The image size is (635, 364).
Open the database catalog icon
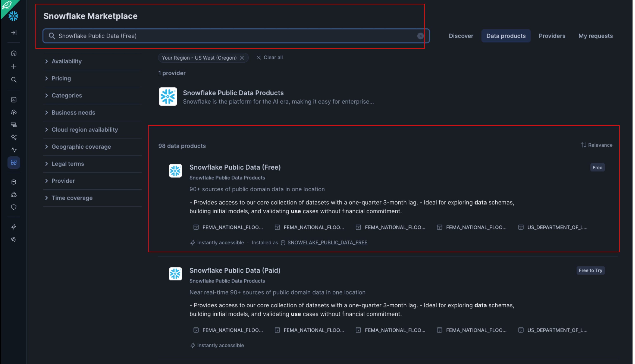click(14, 182)
